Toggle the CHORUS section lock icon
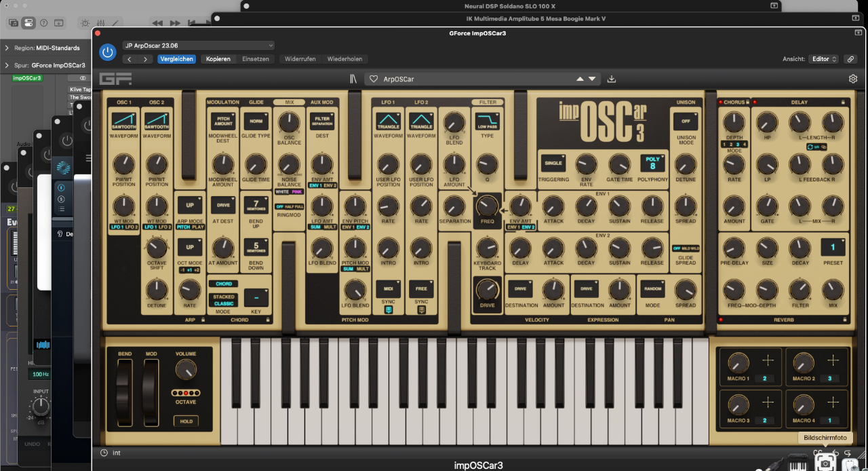The image size is (868, 471). (x=748, y=102)
